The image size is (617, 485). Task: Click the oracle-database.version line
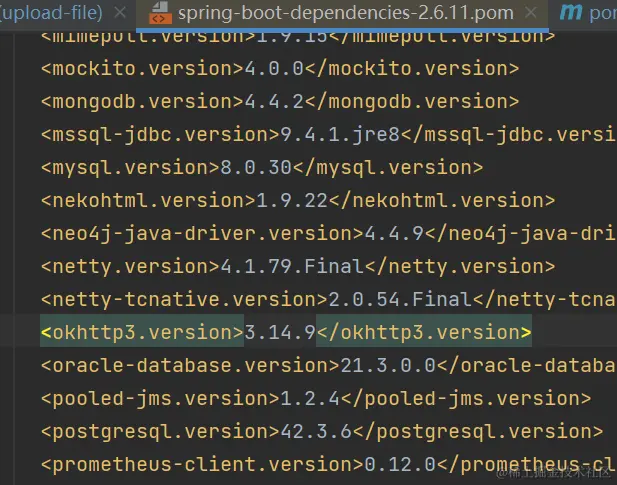[x=329, y=366]
